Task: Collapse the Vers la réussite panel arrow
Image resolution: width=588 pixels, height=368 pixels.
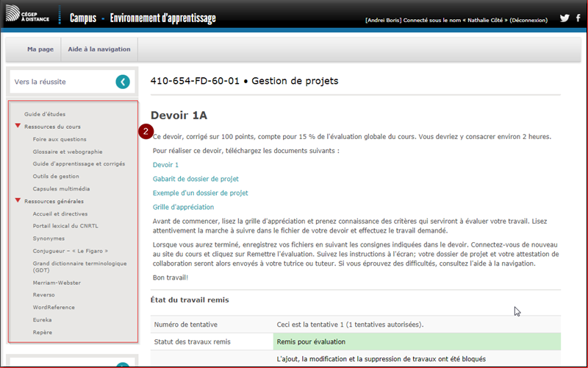Action: point(123,82)
